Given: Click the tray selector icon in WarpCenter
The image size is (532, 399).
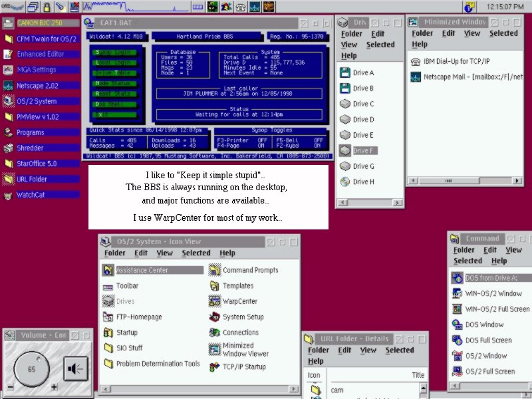Looking at the screenshot, I should click(198, 7).
